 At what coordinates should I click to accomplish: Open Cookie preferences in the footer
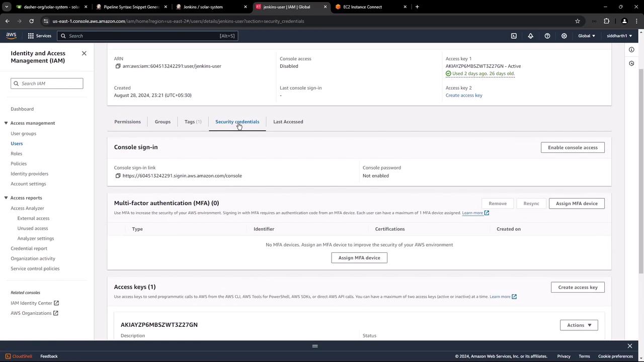[x=615, y=356]
